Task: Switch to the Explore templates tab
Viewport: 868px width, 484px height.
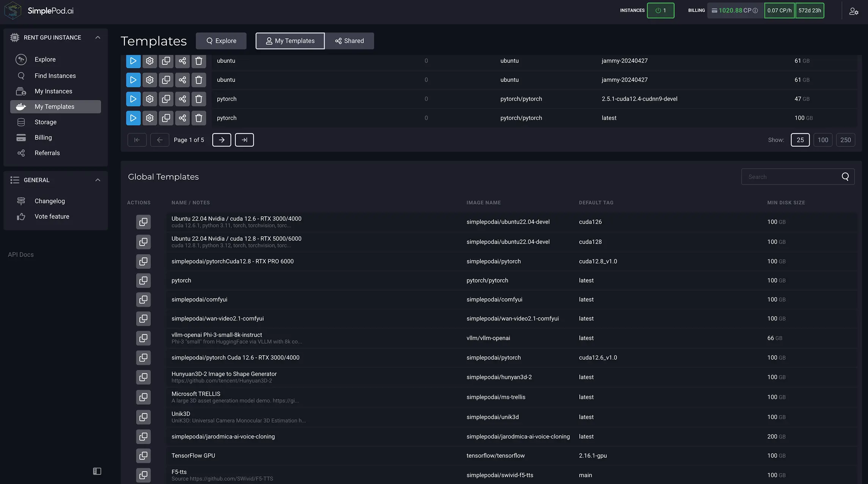Action: (221, 41)
